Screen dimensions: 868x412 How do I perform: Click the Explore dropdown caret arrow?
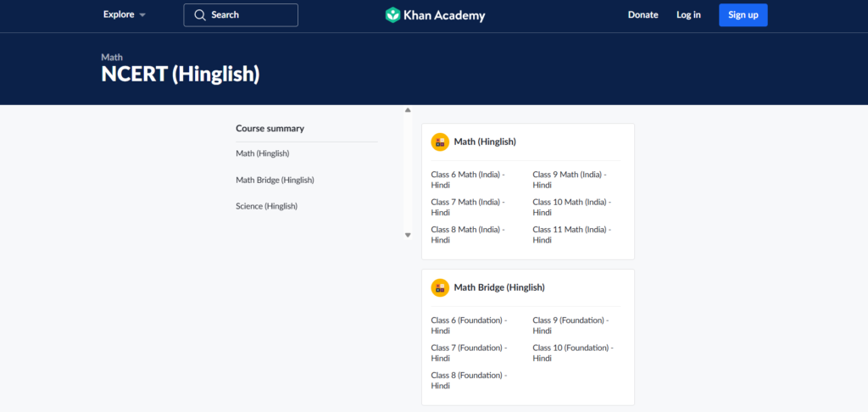click(142, 15)
